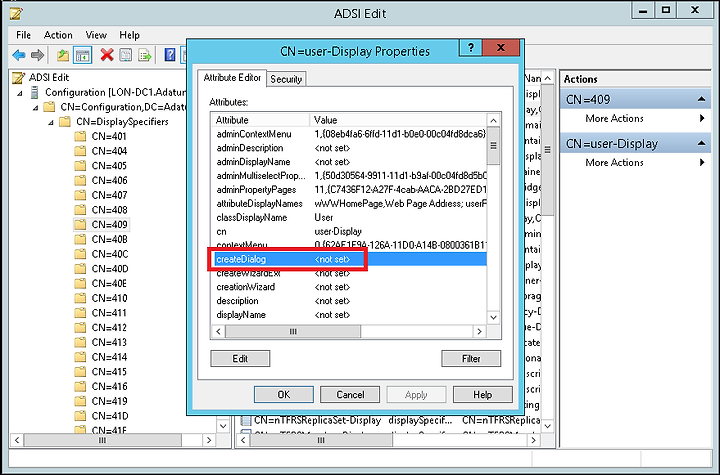
Task: Click the CN=401 folder icon
Action: pos(80,136)
